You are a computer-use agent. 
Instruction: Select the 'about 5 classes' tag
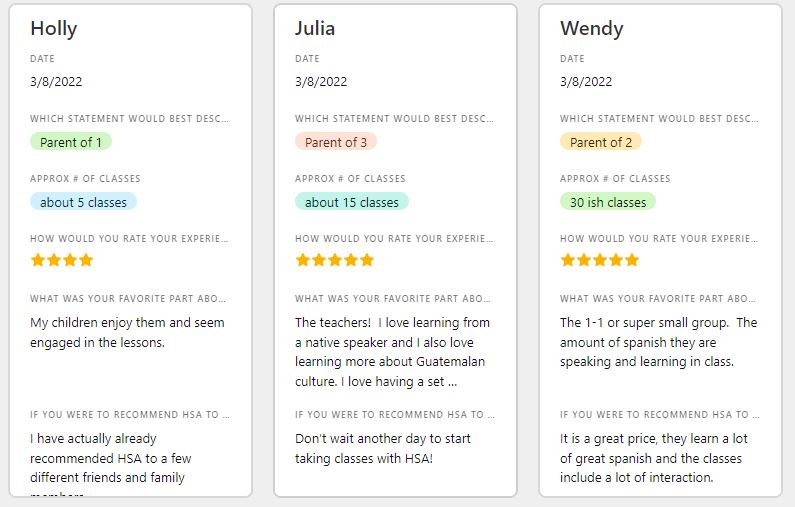[x=83, y=202]
